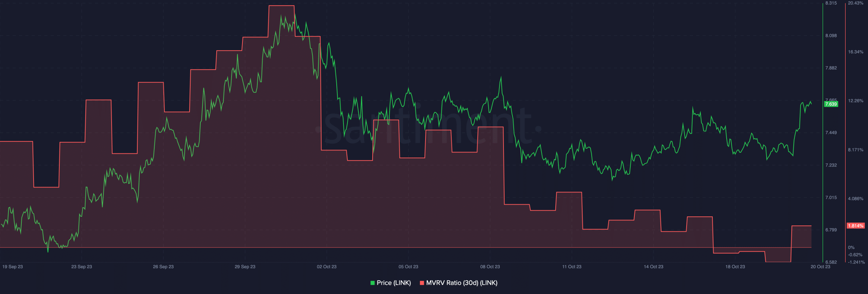Click the red MVRV legend color square
The image size is (868, 294).
[422, 283]
